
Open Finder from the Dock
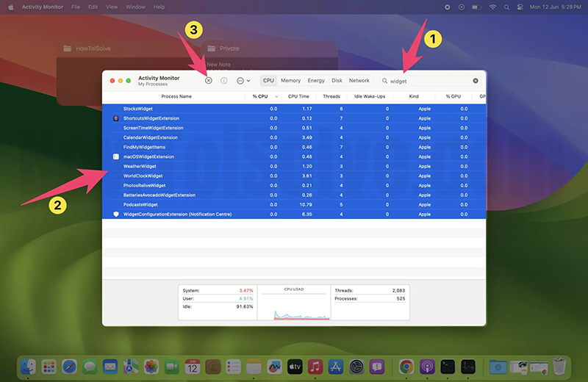point(28,367)
